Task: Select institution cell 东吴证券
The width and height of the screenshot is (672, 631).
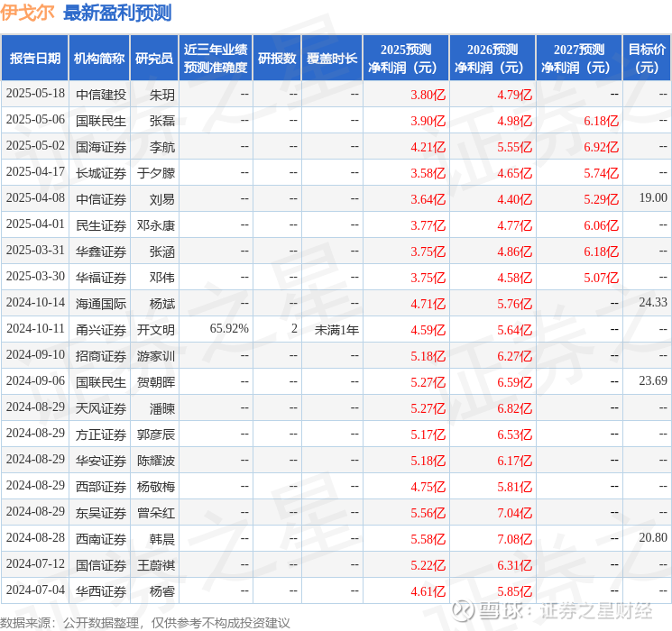Action: (x=101, y=513)
